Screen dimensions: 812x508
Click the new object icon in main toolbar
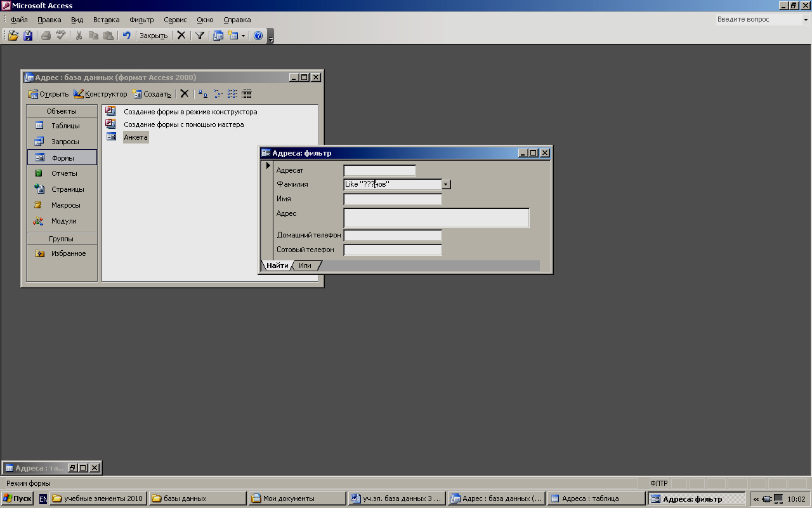pos(233,36)
